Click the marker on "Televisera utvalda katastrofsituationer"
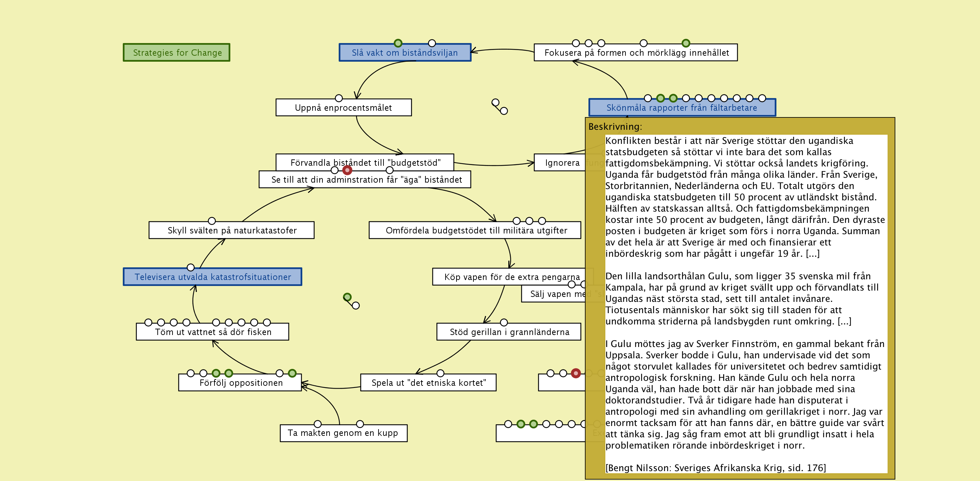 [190, 267]
